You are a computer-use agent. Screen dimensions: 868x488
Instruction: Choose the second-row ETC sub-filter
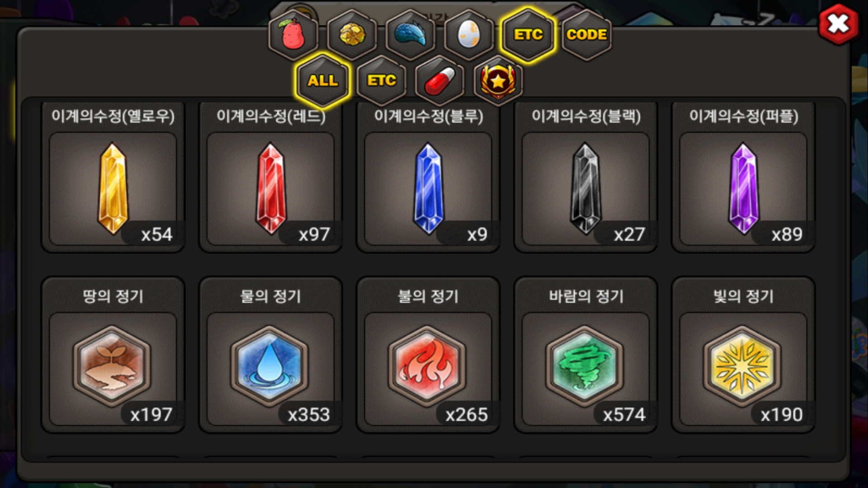coord(381,81)
